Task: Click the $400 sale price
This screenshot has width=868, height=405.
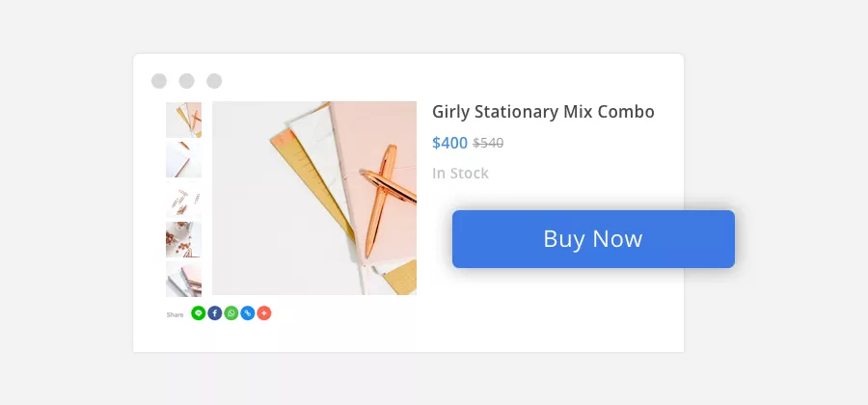Action: (449, 144)
